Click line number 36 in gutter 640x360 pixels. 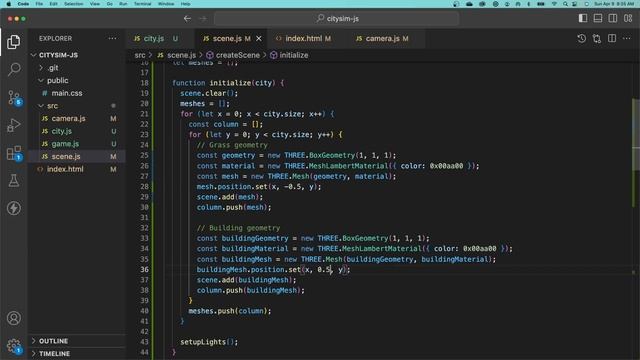(144, 269)
